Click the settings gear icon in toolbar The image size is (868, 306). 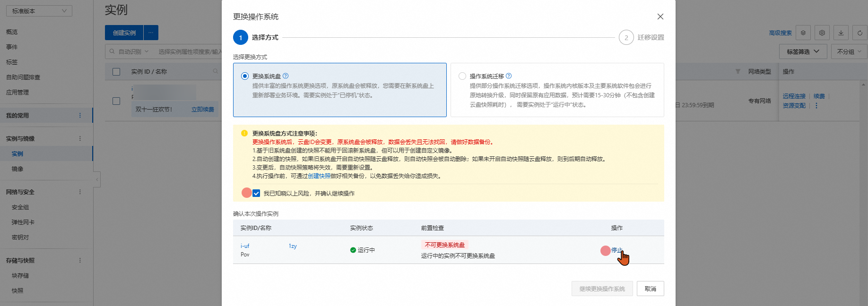(x=822, y=33)
